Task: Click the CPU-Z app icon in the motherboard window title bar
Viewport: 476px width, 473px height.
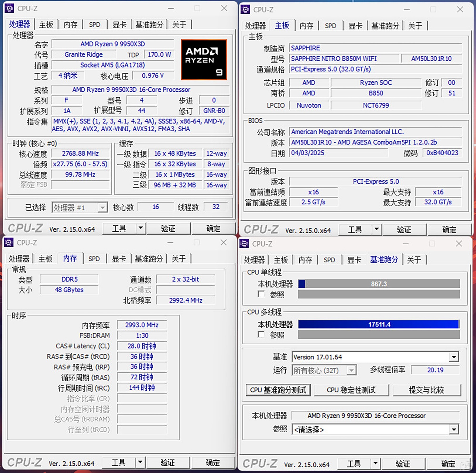Action: coord(245,10)
